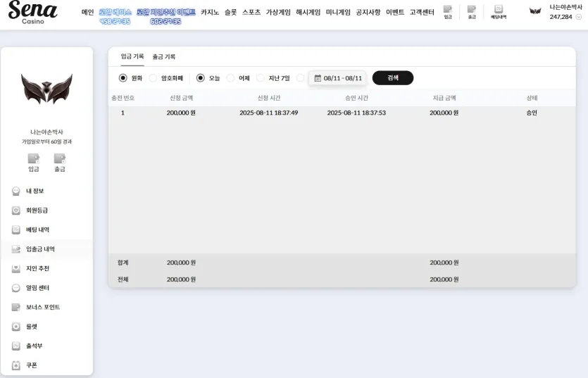Open 내 정보 in the sidebar
Screen dimensions: 588x378
click(x=35, y=191)
